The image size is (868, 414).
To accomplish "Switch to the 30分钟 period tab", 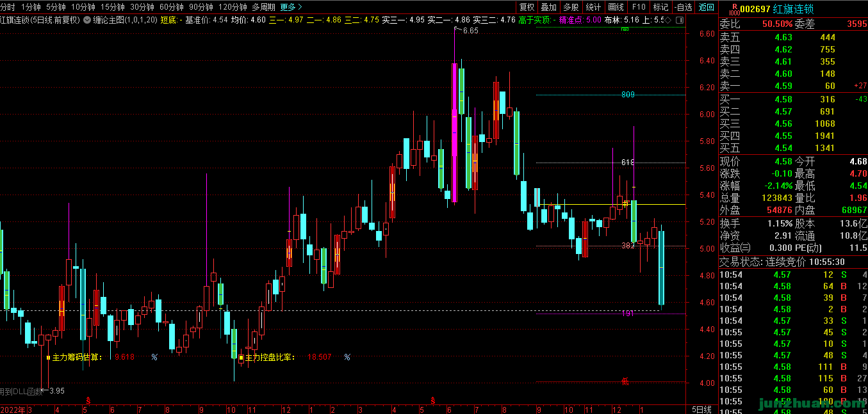I will click(x=142, y=7).
